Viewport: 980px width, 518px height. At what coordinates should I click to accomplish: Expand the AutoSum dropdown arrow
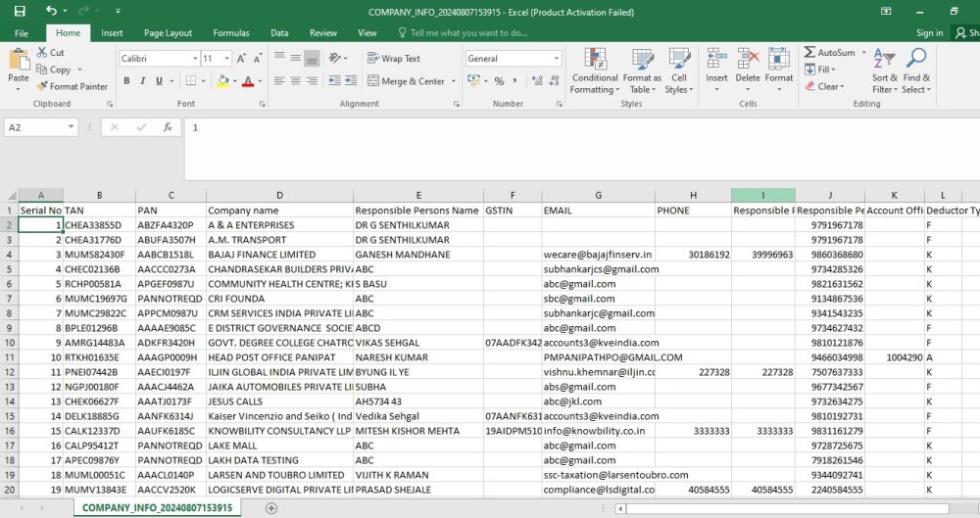[864, 53]
